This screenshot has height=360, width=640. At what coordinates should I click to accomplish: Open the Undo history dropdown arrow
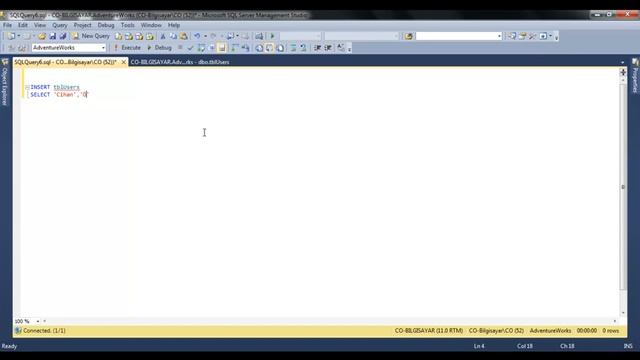click(205, 36)
